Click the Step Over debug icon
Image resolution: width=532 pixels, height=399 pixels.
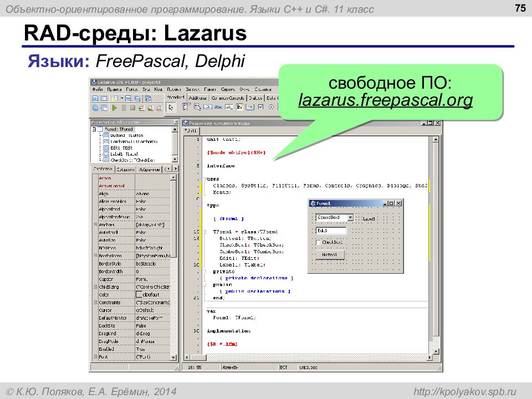[x=150, y=108]
